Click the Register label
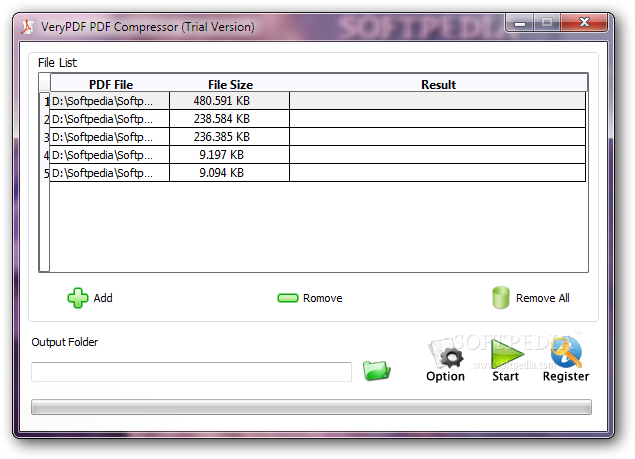Screen dimensions: 635x459 coord(566,376)
